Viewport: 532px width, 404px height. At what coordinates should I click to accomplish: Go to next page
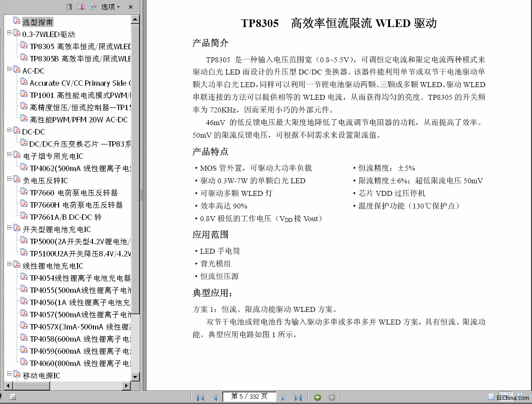(x=284, y=397)
